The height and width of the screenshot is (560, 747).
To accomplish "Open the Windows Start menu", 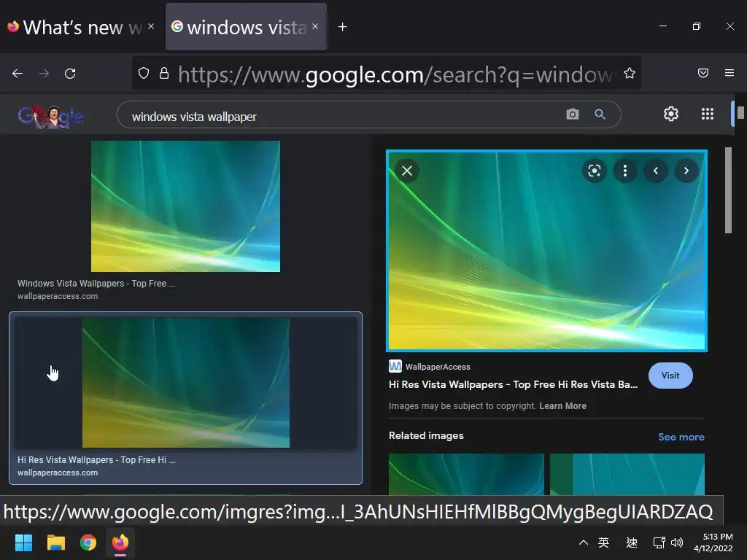I will click(23, 542).
